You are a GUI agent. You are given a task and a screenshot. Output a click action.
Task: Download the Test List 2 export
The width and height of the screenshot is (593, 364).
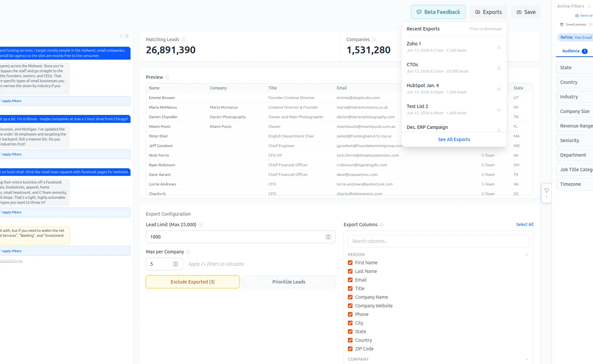coord(499,109)
